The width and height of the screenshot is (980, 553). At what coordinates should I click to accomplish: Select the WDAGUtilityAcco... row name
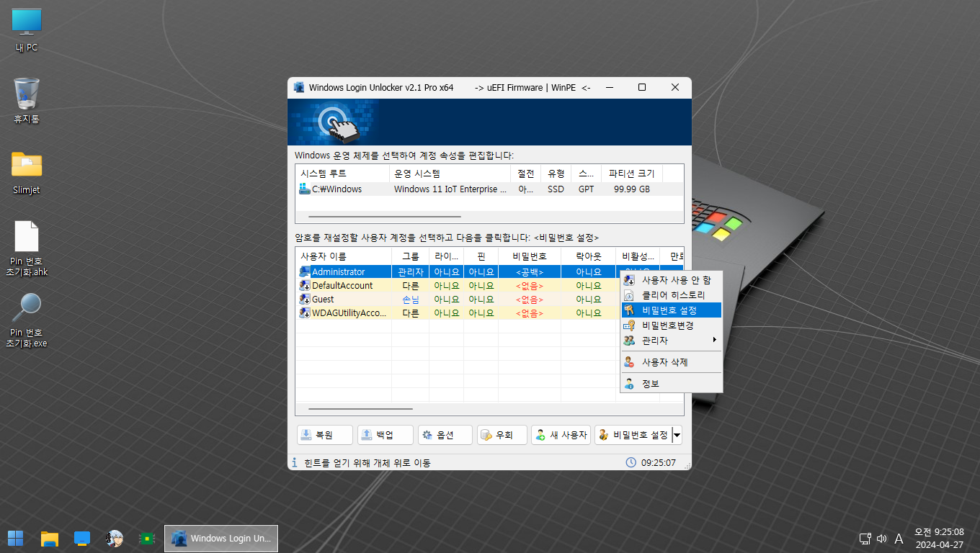pyautogui.click(x=349, y=313)
